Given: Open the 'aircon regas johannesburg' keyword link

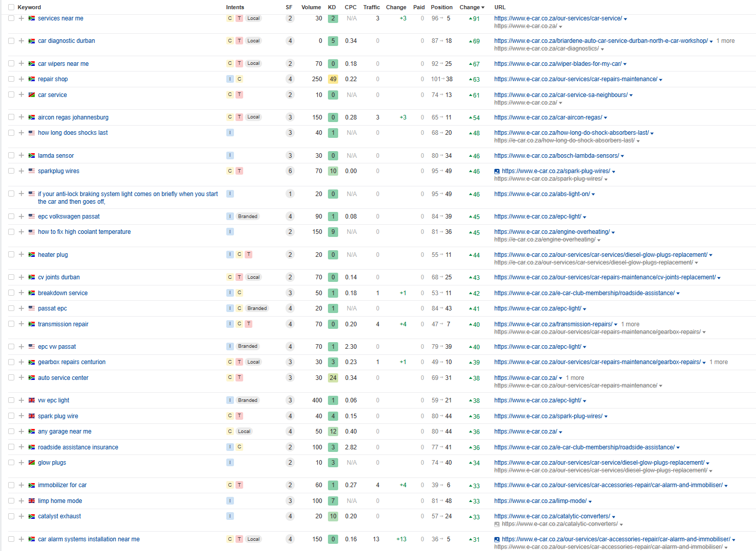Looking at the screenshot, I should [x=73, y=117].
